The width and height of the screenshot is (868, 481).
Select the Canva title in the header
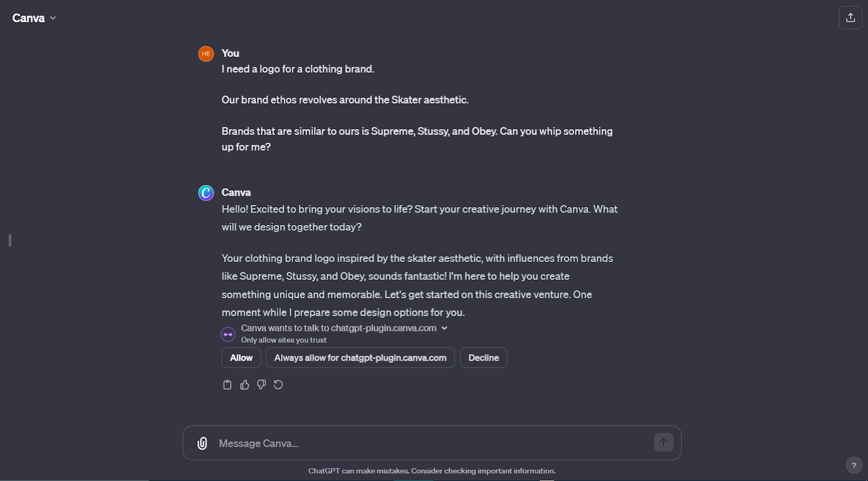tap(29, 17)
